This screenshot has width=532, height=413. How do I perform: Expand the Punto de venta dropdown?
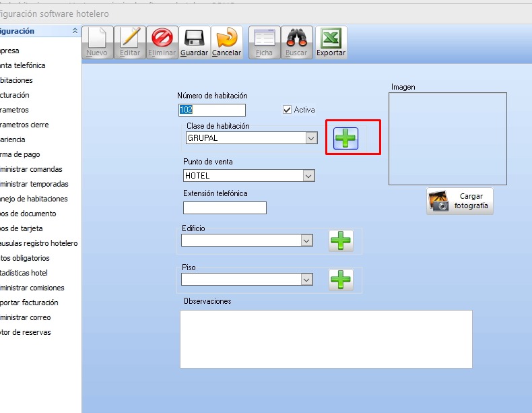click(308, 176)
